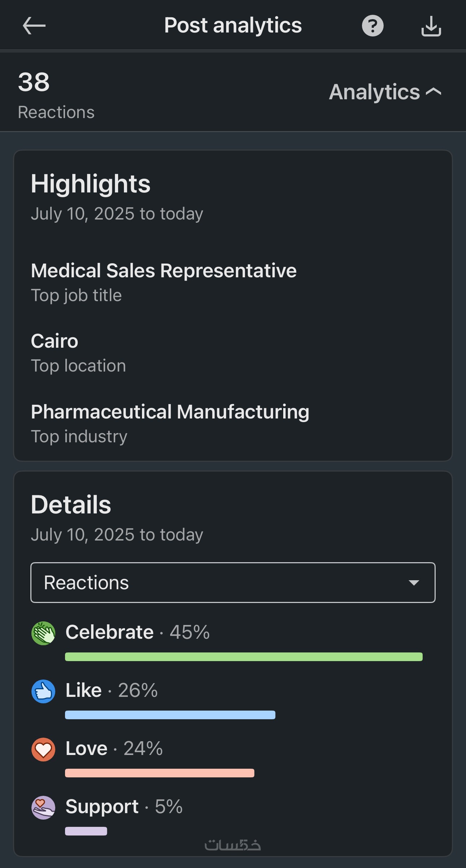
Task: Click the purple Support bar
Action: pyautogui.click(x=86, y=831)
